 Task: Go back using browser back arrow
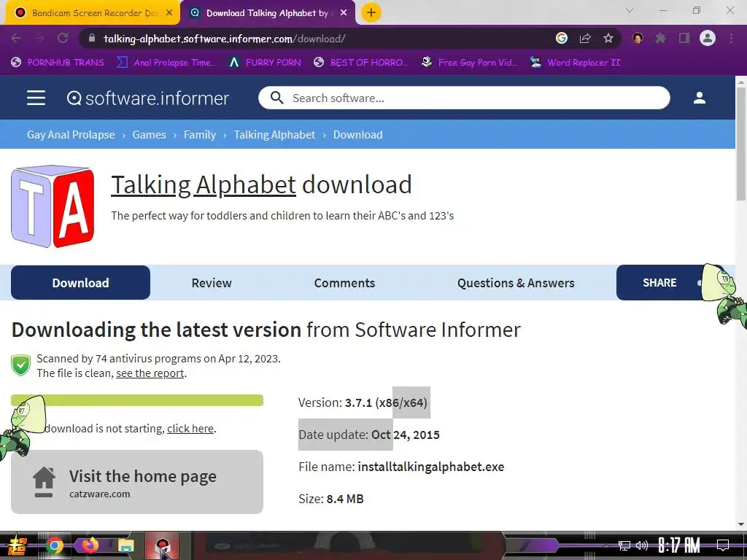(x=16, y=39)
